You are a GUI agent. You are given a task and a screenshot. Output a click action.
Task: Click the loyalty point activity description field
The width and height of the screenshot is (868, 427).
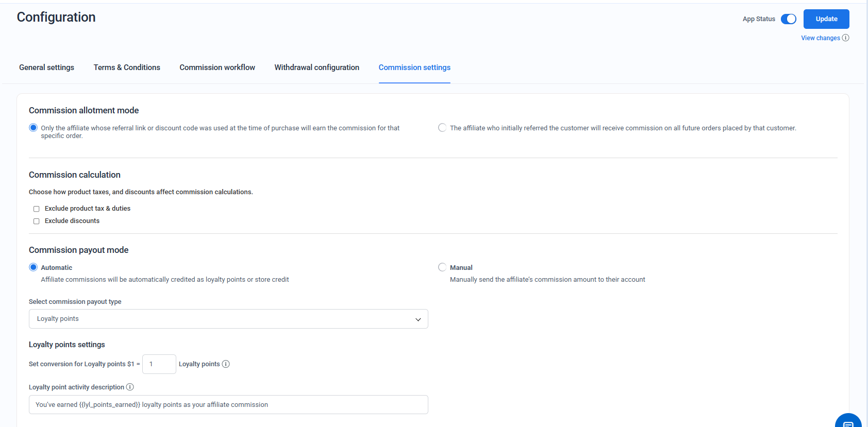(228, 405)
